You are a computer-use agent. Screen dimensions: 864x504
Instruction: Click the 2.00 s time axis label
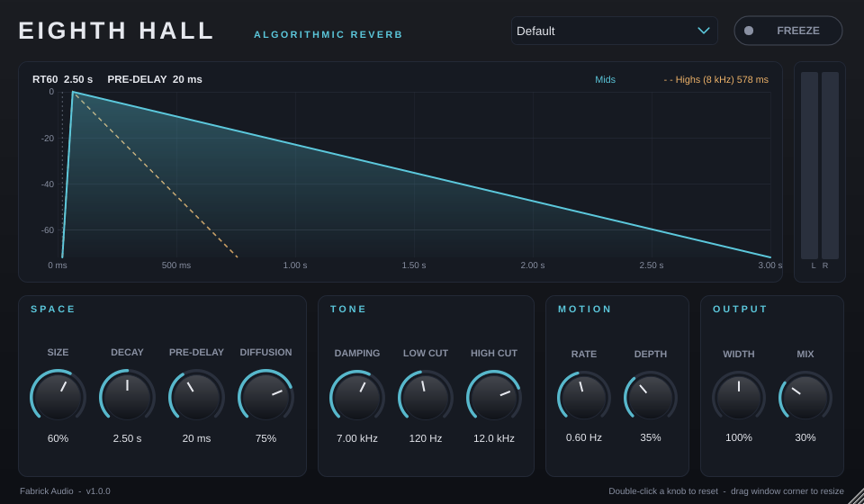tap(533, 265)
